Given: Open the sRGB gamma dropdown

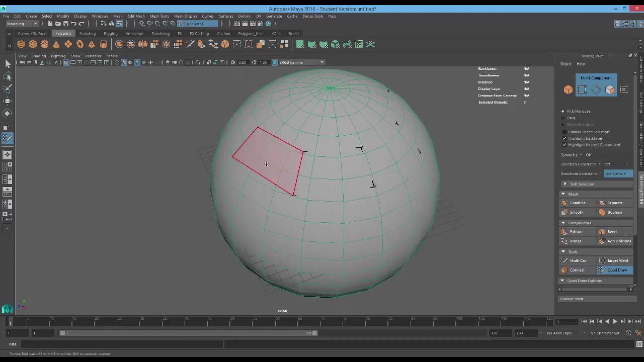Looking at the screenshot, I should click(322, 62).
